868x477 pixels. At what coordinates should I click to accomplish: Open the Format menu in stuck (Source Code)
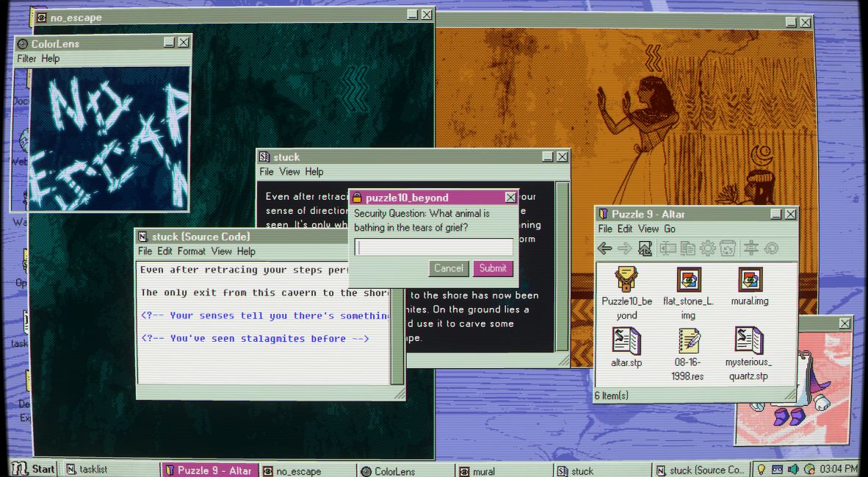click(192, 251)
